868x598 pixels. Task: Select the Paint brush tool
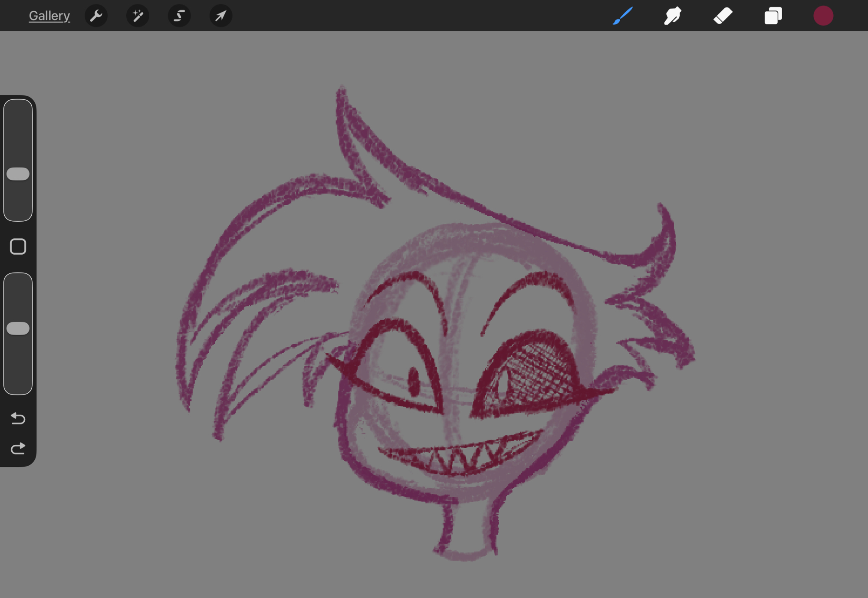coord(622,16)
